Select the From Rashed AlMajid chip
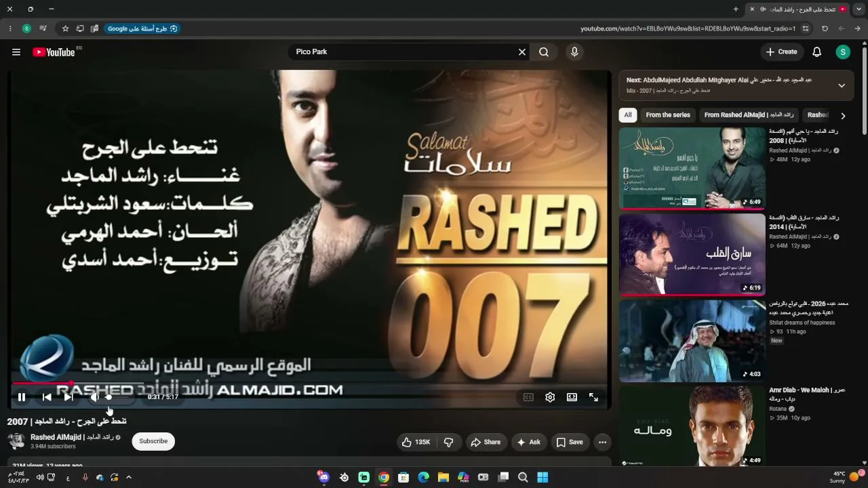868x488 pixels. tap(749, 115)
